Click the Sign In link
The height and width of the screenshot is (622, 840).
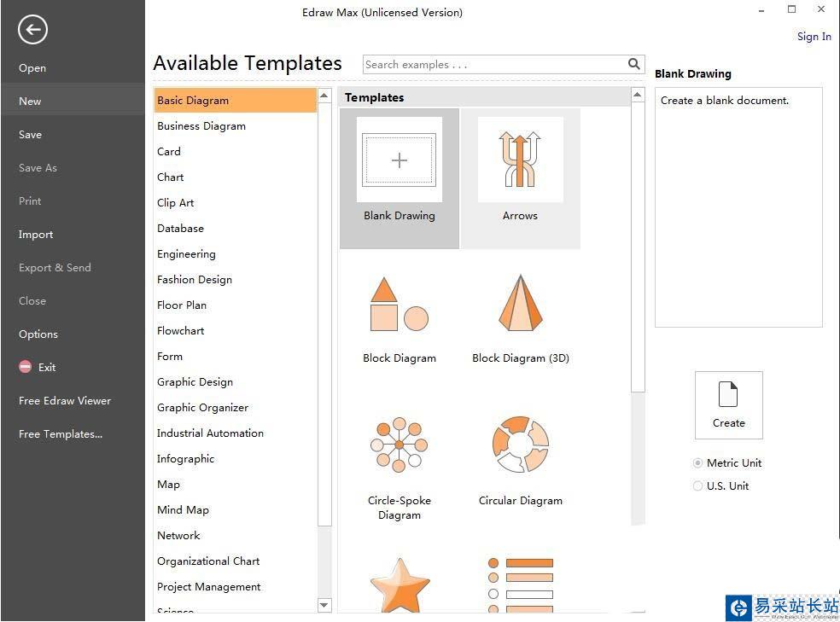click(x=814, y=37)
